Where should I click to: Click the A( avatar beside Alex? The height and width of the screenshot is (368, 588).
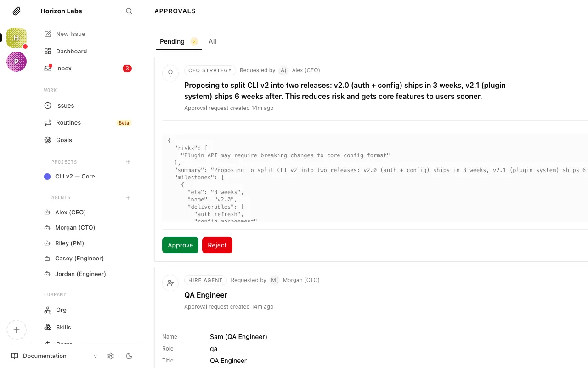coord(284,70)
